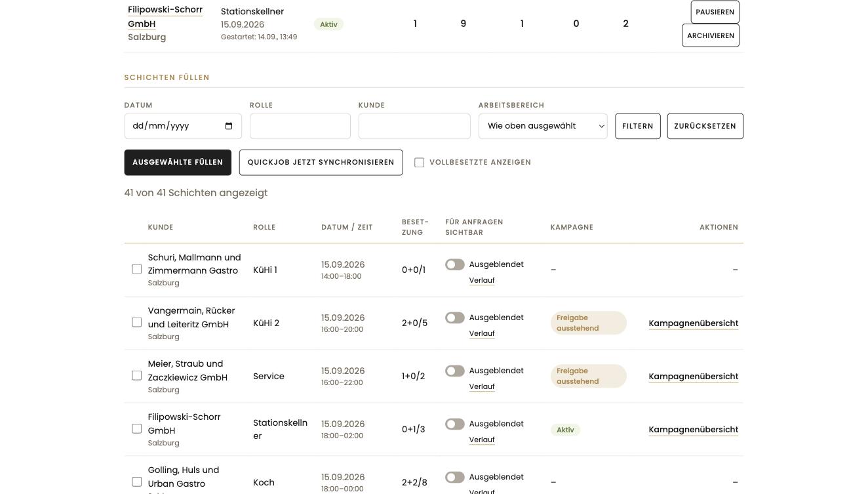Focus the Datum date input
The height and width of the screenshot is (494, 868).
click(183, 126)
